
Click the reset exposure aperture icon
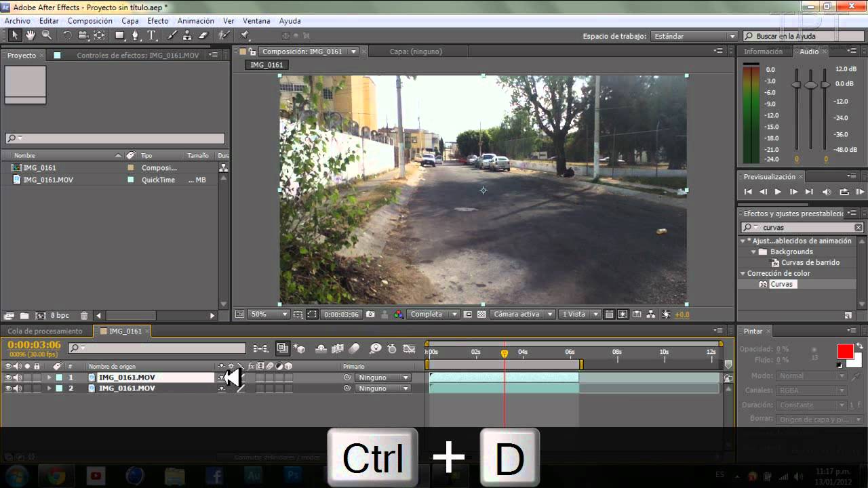point(665,314)
